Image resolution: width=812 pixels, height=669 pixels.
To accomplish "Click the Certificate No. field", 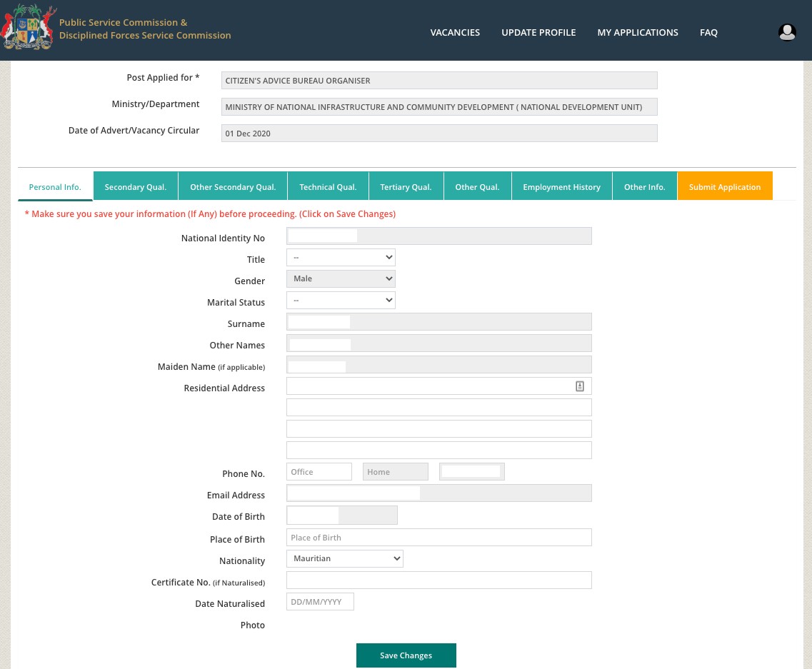I will pyautogui.click(x=439, y=580).
